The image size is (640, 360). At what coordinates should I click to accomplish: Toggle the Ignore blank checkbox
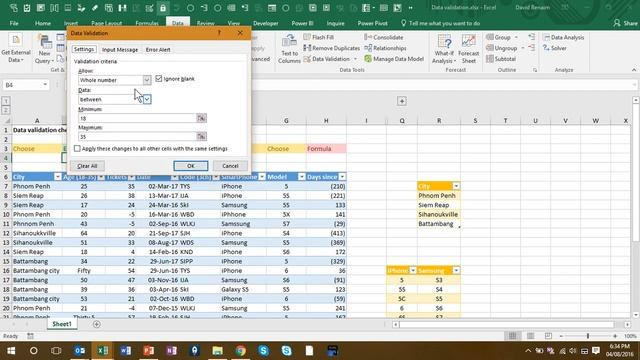coord(159,78)
